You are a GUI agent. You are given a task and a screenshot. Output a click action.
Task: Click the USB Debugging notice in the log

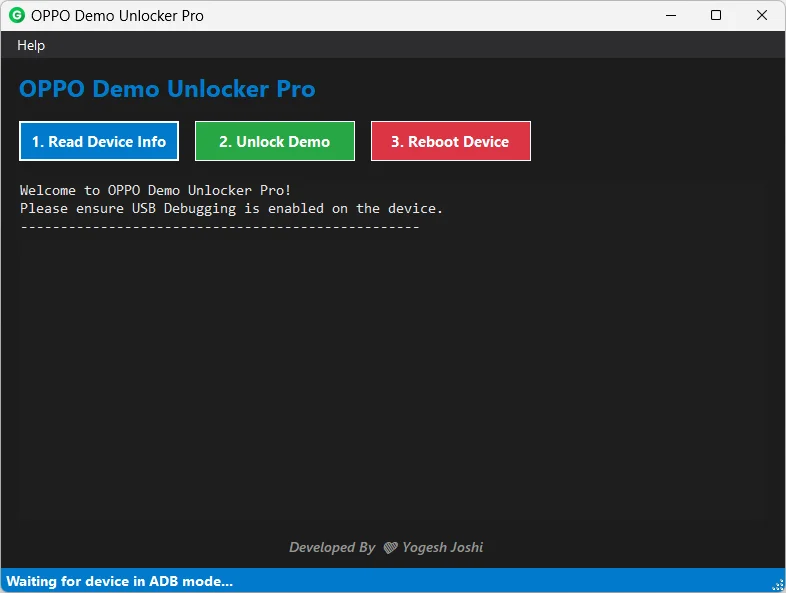[x=230, y=208]
